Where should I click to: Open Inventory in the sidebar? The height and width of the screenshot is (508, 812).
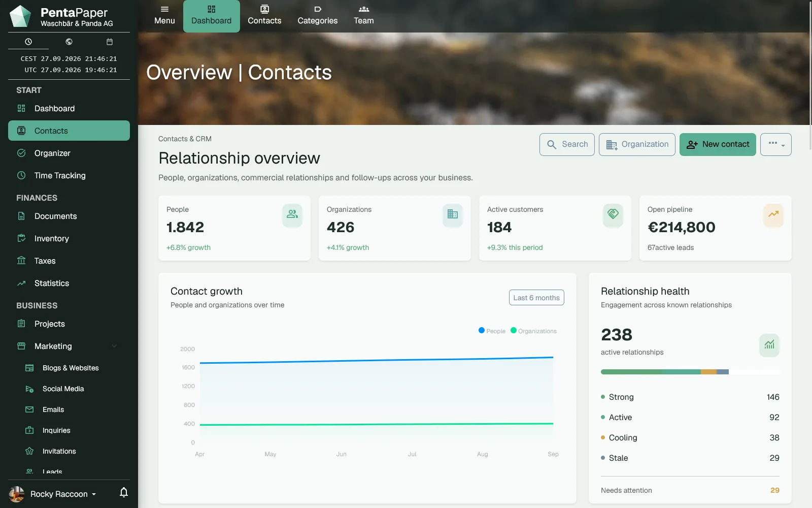(x=69, y=238)
